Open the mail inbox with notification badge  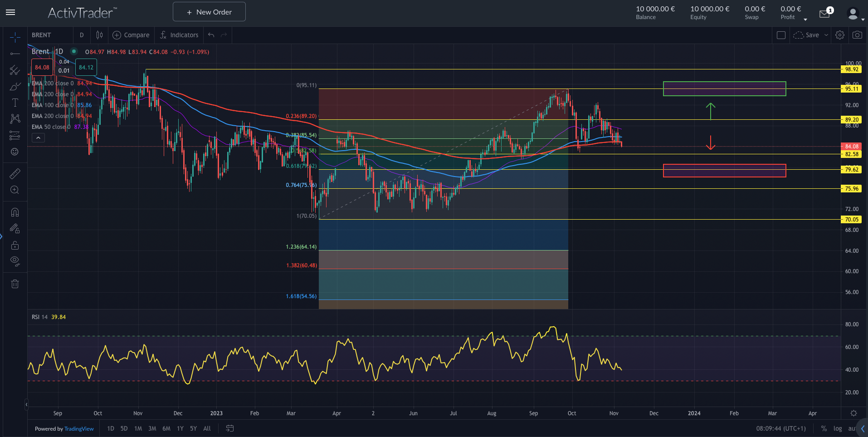click(x=825, y=14)
